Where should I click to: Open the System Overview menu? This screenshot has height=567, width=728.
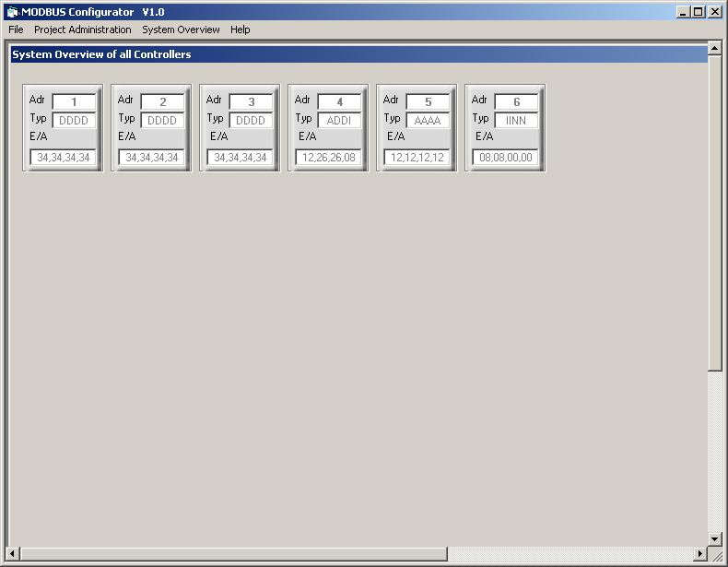(181, 30)
